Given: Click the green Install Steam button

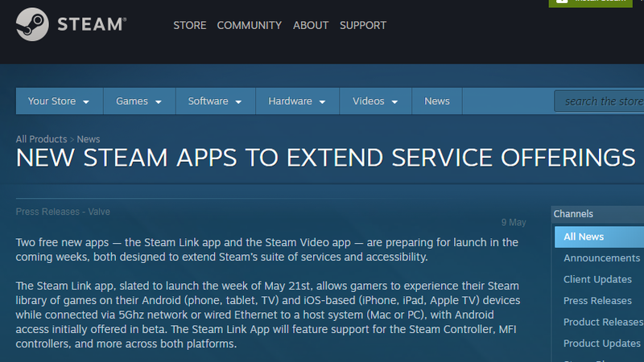Looking at the screenshot, I should 590,3.
